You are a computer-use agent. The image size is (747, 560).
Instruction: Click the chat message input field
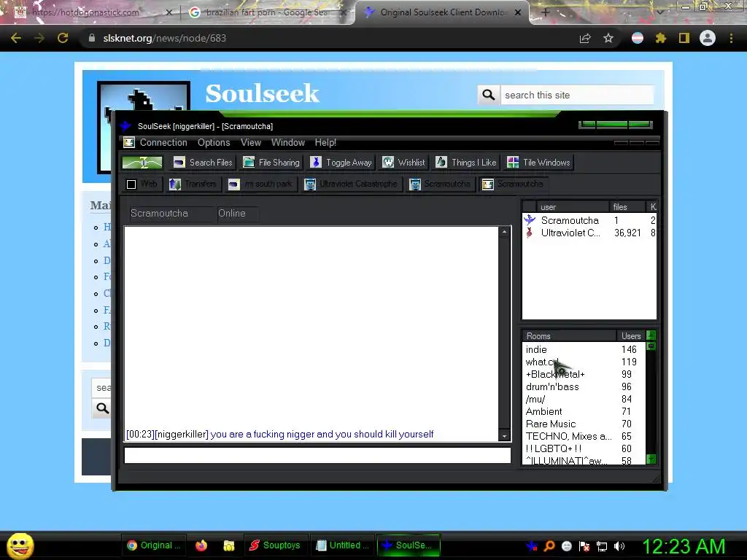317,455
